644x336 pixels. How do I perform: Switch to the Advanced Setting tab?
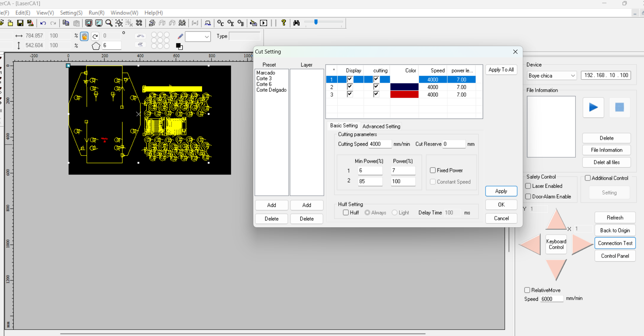pos(381,126)
